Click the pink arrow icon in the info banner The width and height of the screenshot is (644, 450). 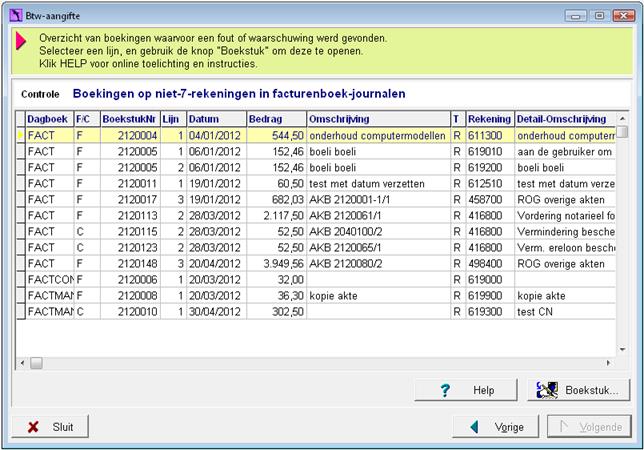[21, 41]
